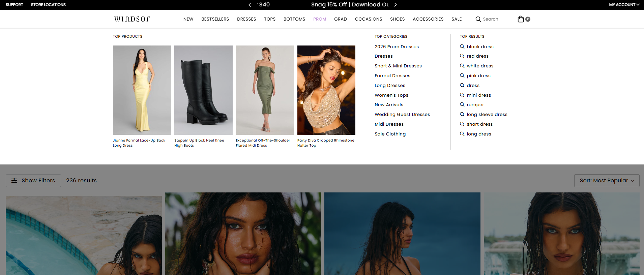Select the long sleeve dress suggestion

pos(487,115)
